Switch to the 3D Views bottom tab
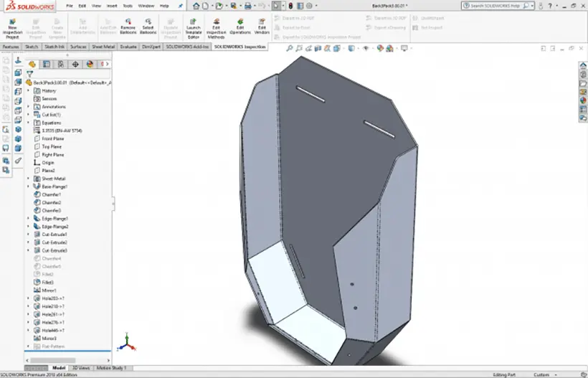This screenshot has width=588, height=378. [81, 368]
